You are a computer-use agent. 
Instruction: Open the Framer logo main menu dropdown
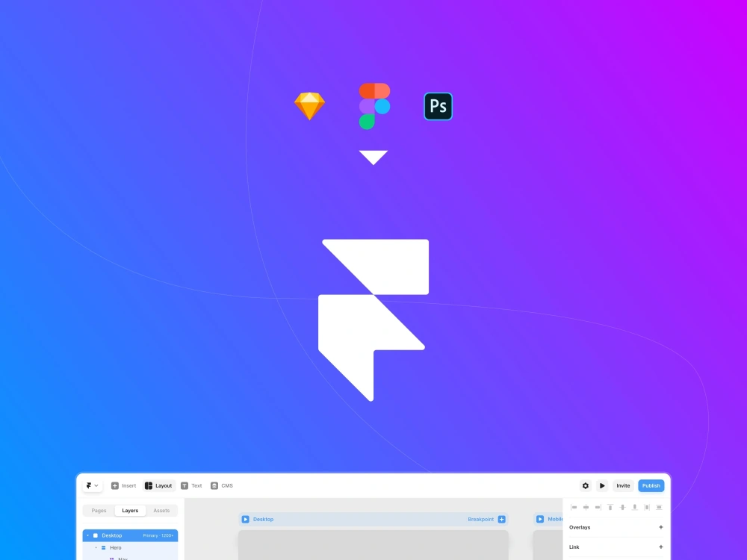[92, 486]
